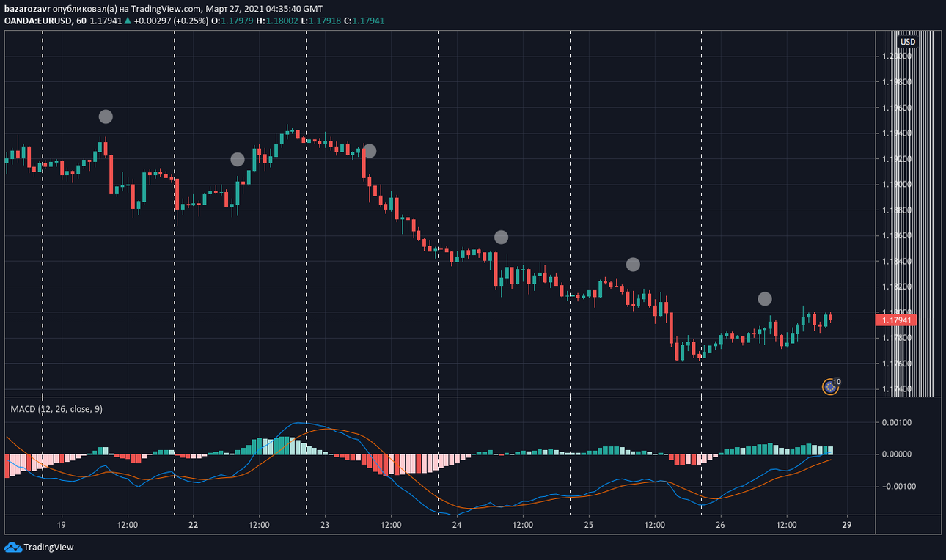Open the bazarozavr author name
The height and width of the screenshot is (560, 946).
27,9
